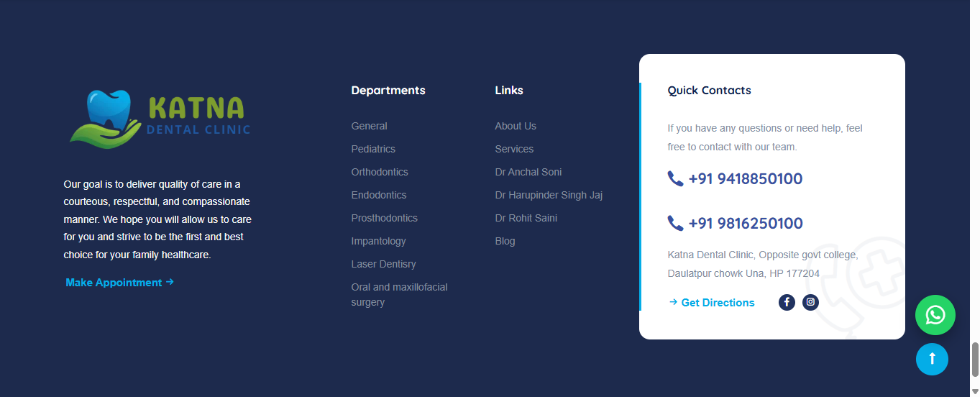Click the Make Appointment link
The height and width of the screenshot is (397, 980).
pyautogui.click(x=119, y=283)
